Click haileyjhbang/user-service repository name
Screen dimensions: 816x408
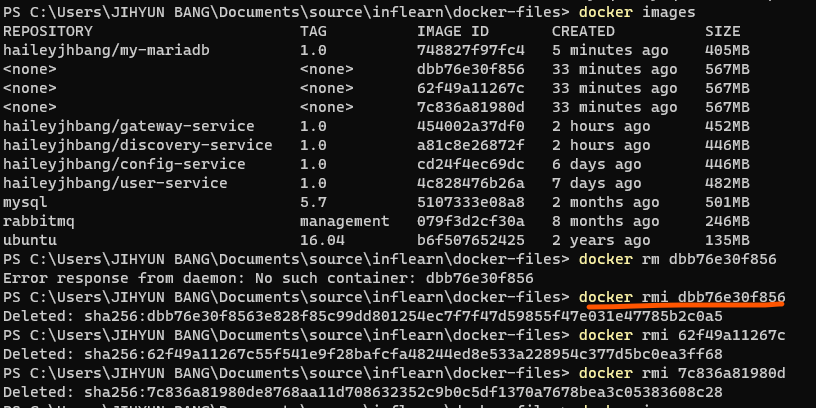point(115,183)
